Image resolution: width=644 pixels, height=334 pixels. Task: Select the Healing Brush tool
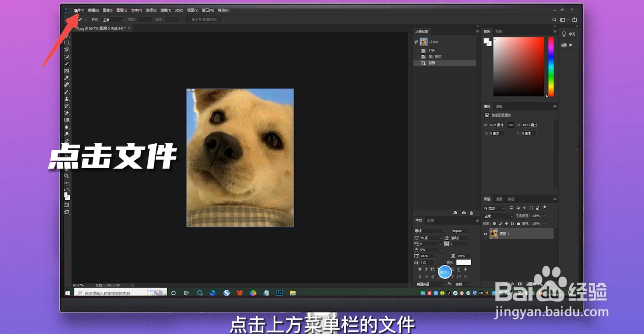(67, 85)
